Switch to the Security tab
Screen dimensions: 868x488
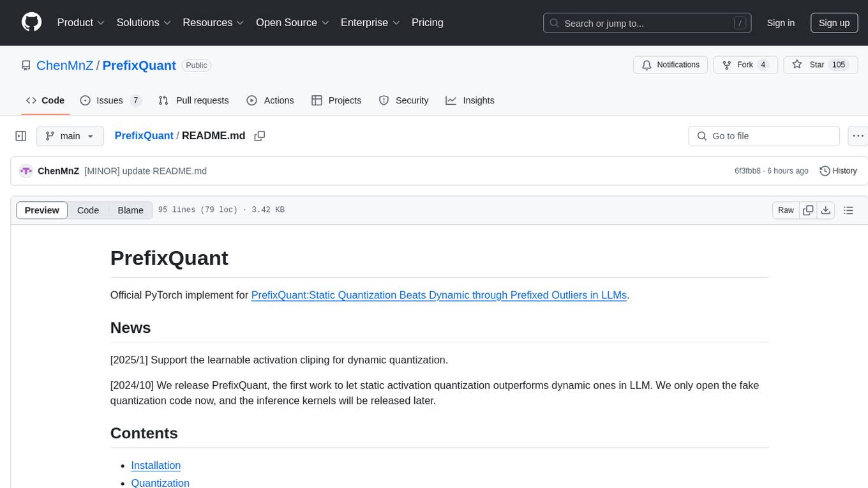(403, 100)
